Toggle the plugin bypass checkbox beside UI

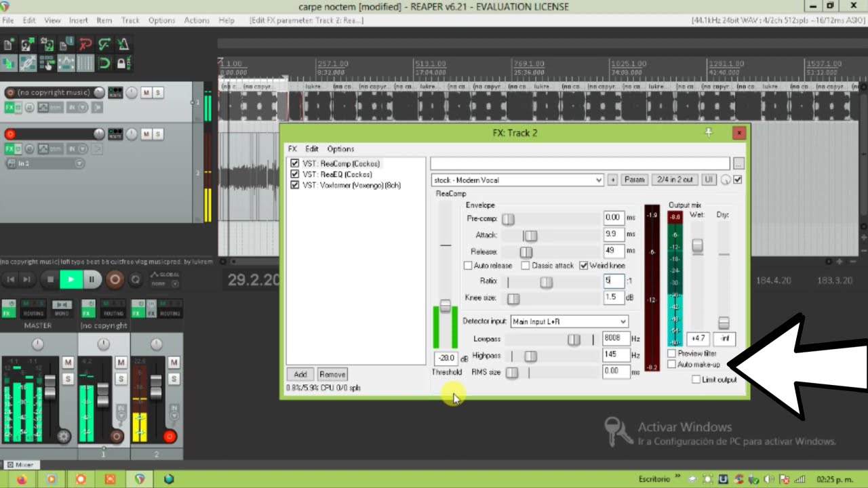point(738,180)
